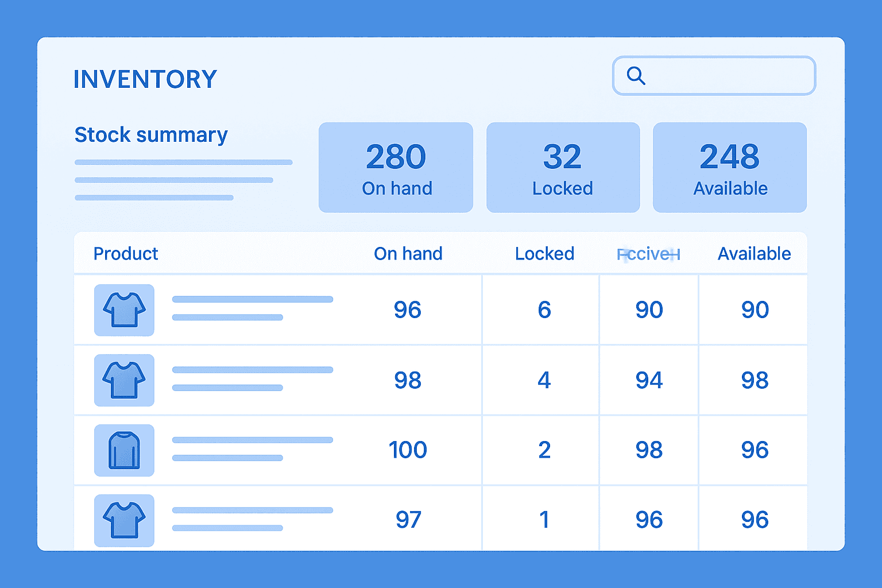Screen dimensions: 882x588
Task: Click the Locked value 4 cell
Action: tap(544, 380)
